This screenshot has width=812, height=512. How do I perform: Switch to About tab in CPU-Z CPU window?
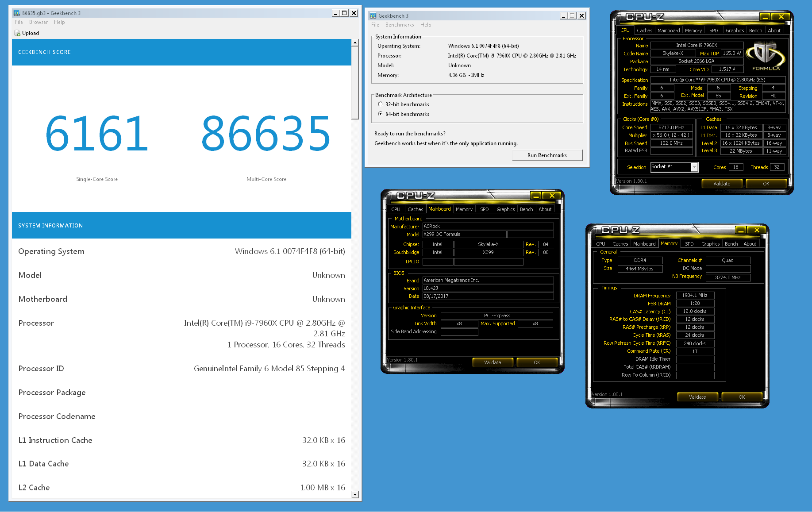click(774, 31)
